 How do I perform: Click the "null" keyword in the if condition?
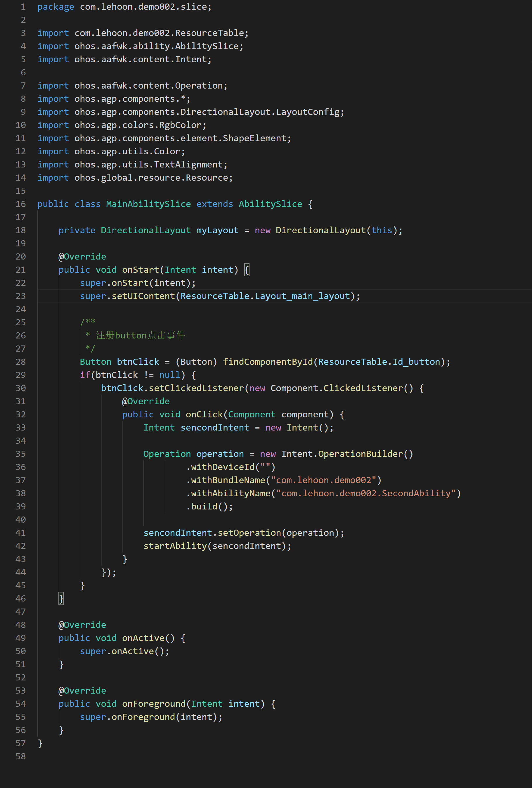(170, 375)
